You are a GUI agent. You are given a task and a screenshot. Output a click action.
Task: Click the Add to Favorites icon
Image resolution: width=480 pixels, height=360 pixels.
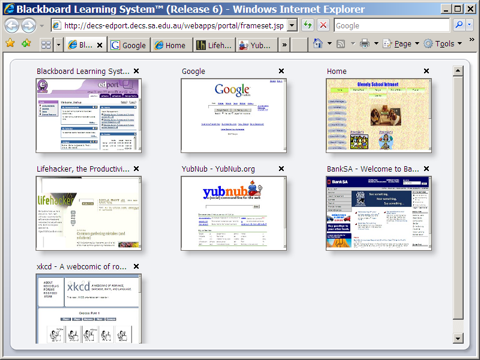pos(26,43)
